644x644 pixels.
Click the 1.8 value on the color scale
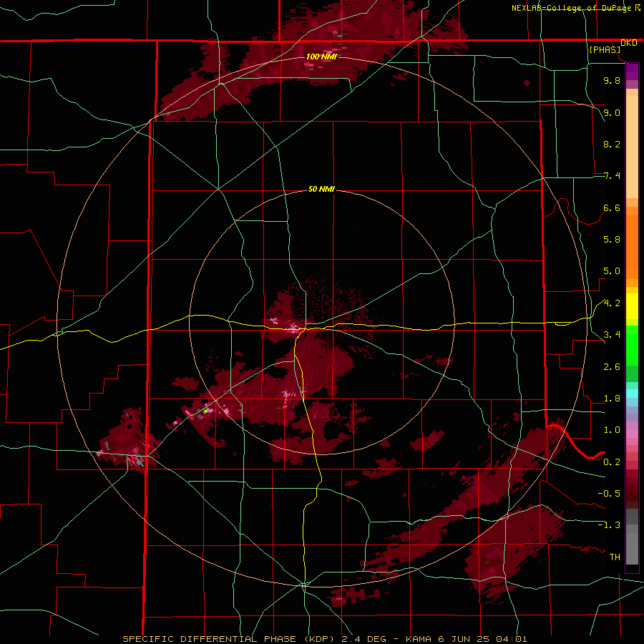point(612,399)
